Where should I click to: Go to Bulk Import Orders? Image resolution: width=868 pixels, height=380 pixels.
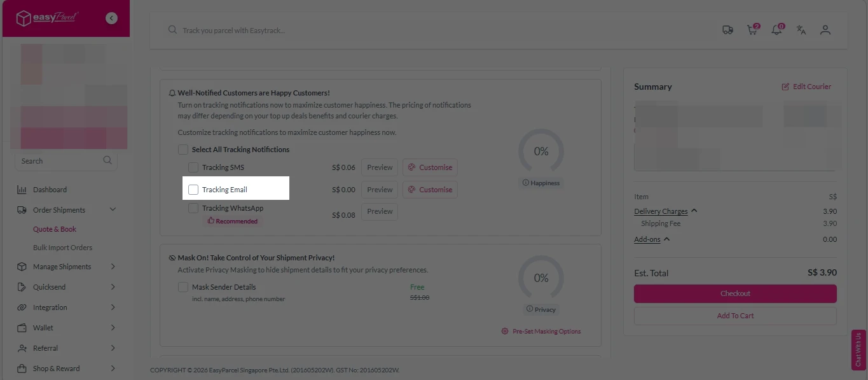pos(62,248)
